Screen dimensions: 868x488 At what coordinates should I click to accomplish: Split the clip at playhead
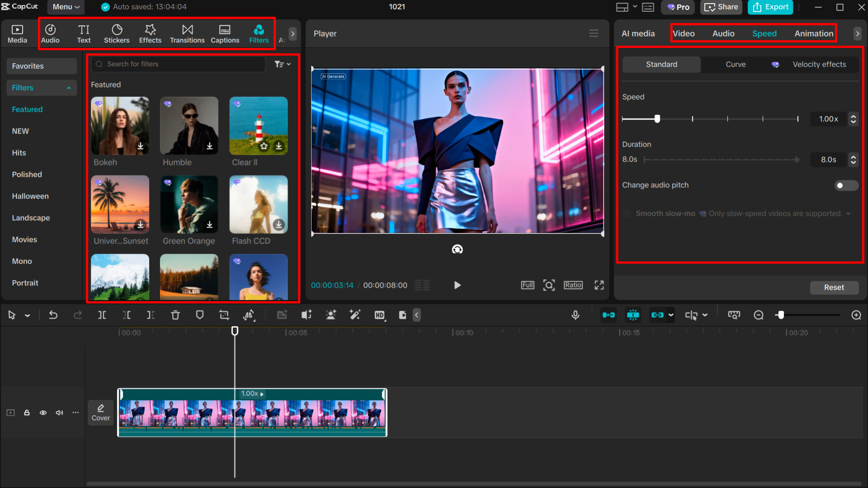tap(102, 315)
